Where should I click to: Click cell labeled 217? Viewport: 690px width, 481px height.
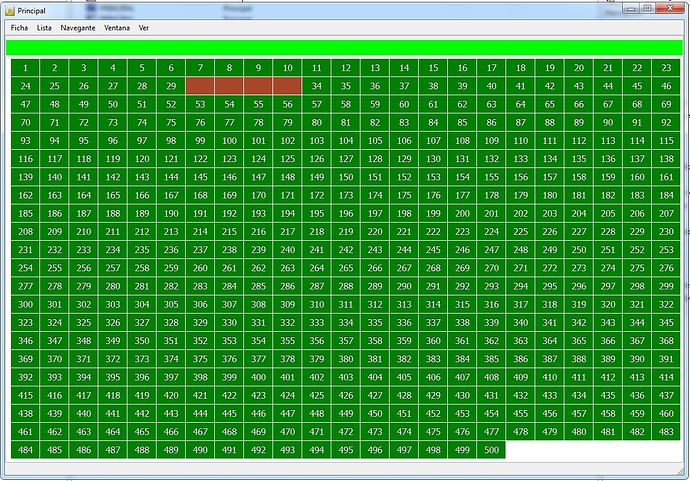click(287, 231)
